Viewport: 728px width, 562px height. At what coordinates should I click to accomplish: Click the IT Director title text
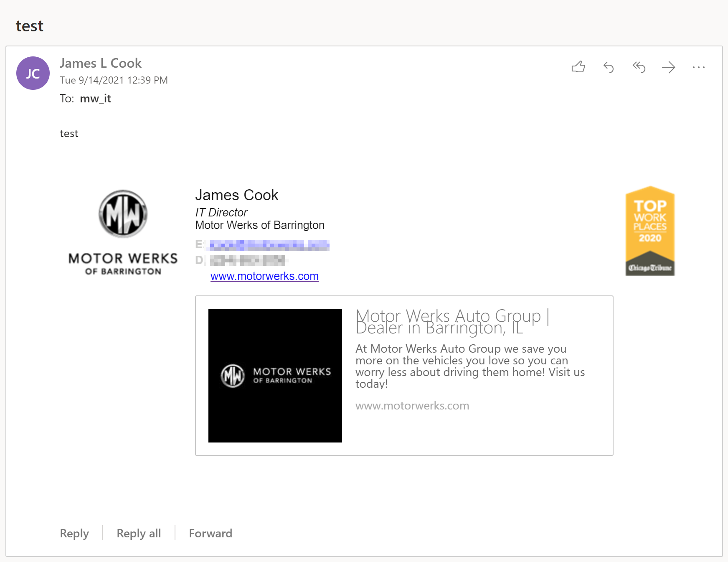[221, 212]
